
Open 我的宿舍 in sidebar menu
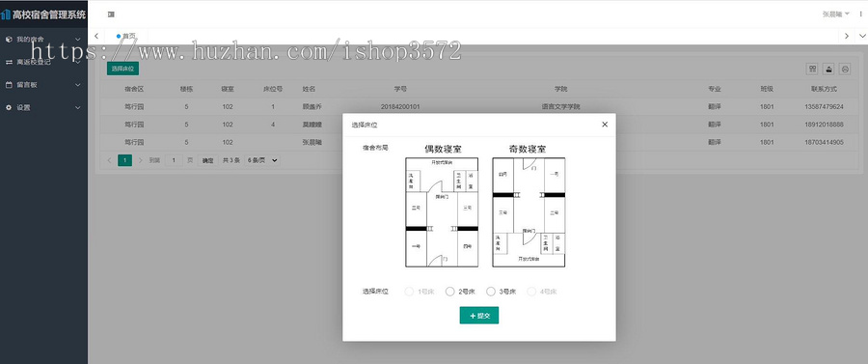tap(43, 40)
